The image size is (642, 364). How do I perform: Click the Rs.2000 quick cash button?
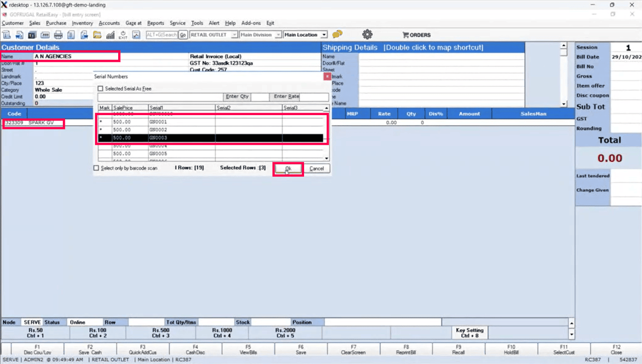tap(285, 333)
